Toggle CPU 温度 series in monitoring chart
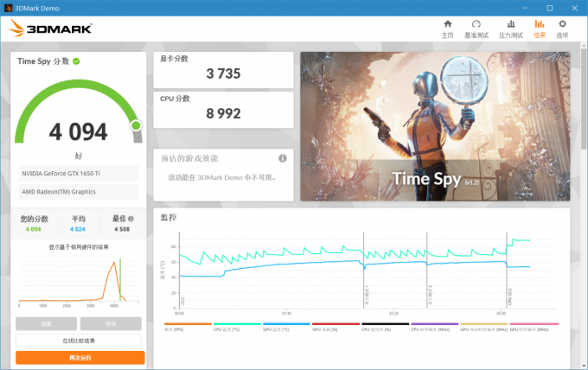Screen dimensions: 588x370 tap(224, 328)
